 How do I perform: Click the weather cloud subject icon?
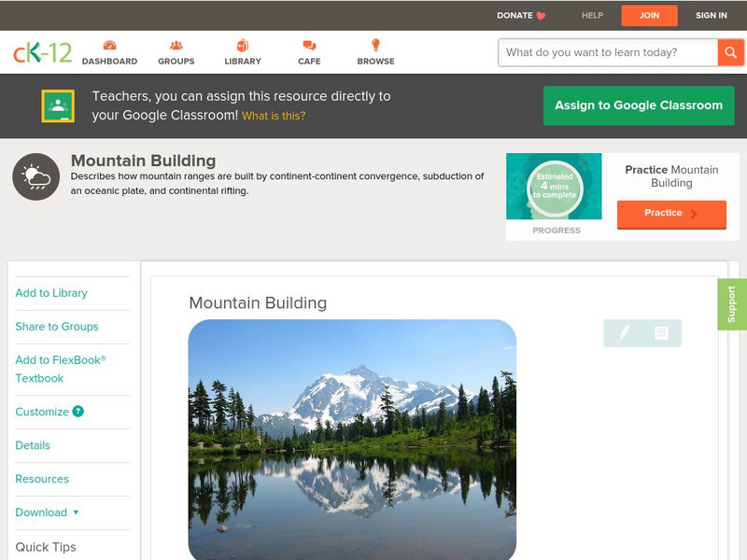click(36, 176)
